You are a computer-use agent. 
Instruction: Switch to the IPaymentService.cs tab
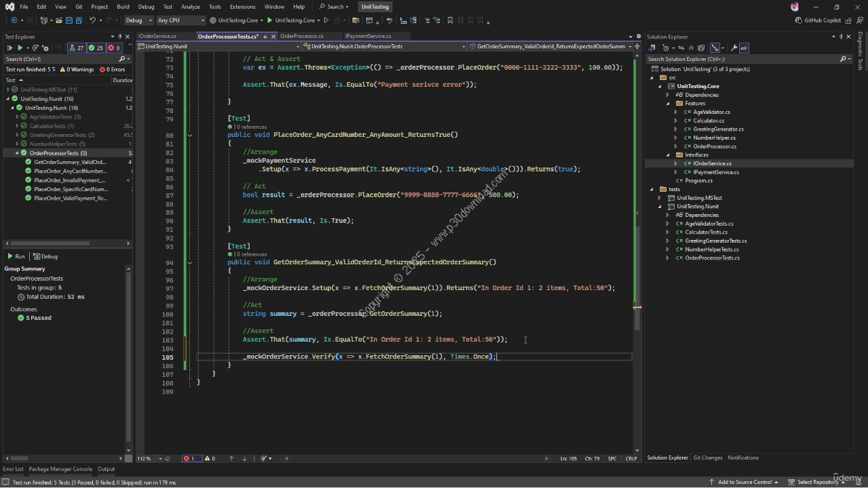click(368, 36)
